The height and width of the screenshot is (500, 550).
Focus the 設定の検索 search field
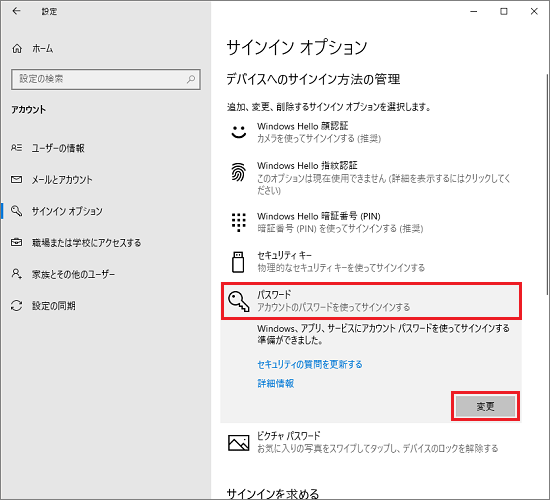tap(106, 79)
